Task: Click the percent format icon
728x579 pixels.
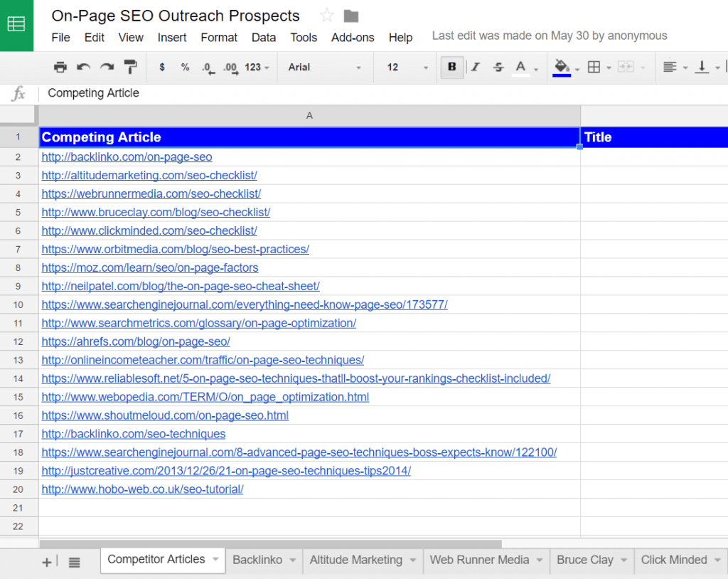Action: (185, 67)
